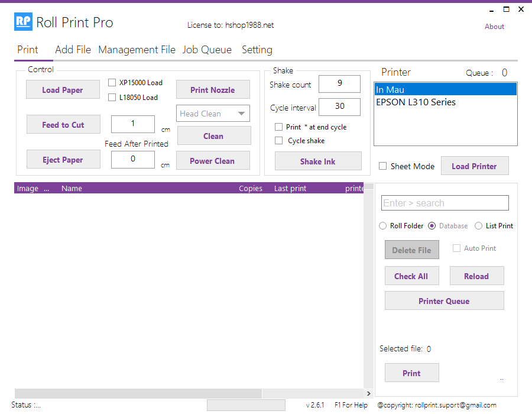Click the file search input field
Screen dimensions: 532x414
445,203
